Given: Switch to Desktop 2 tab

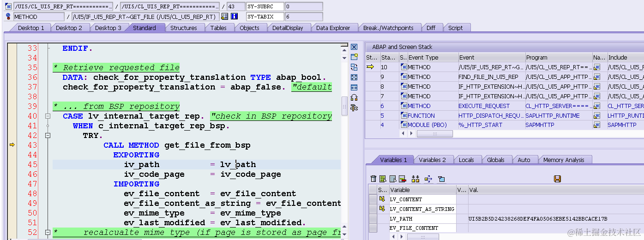Looking at the screenshot, I should tap(69, 28).
